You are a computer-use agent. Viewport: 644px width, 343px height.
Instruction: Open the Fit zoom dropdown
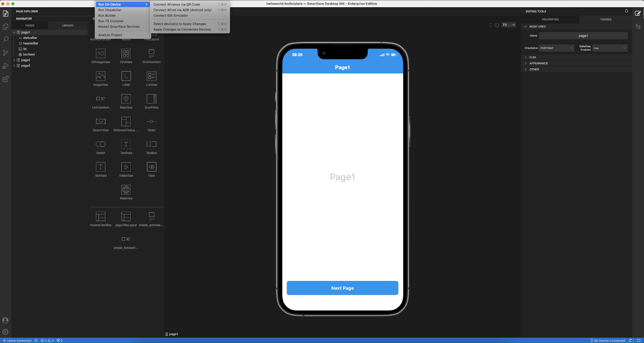click(509, 25)
